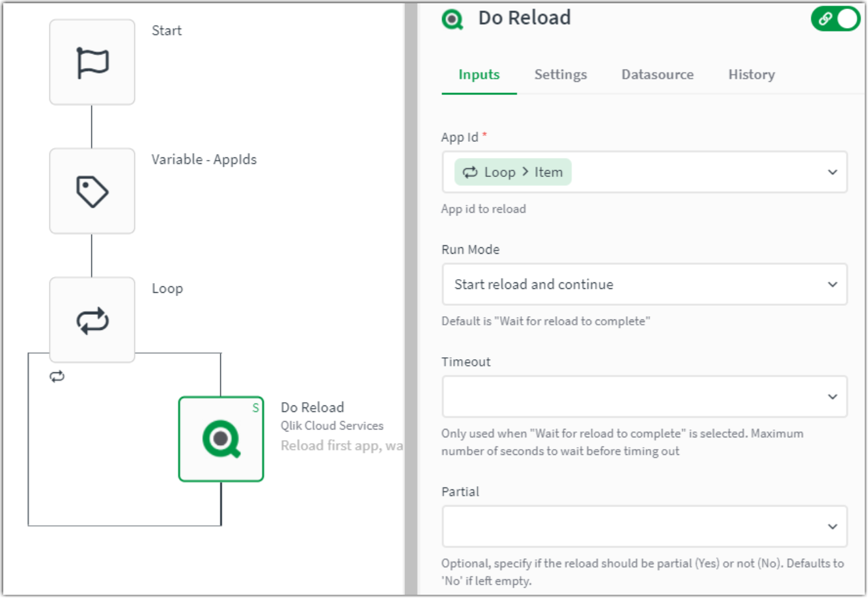This screenshot has height=598, width=868.
Task: Click the Loop block label
Action: [x=167, y=288]
